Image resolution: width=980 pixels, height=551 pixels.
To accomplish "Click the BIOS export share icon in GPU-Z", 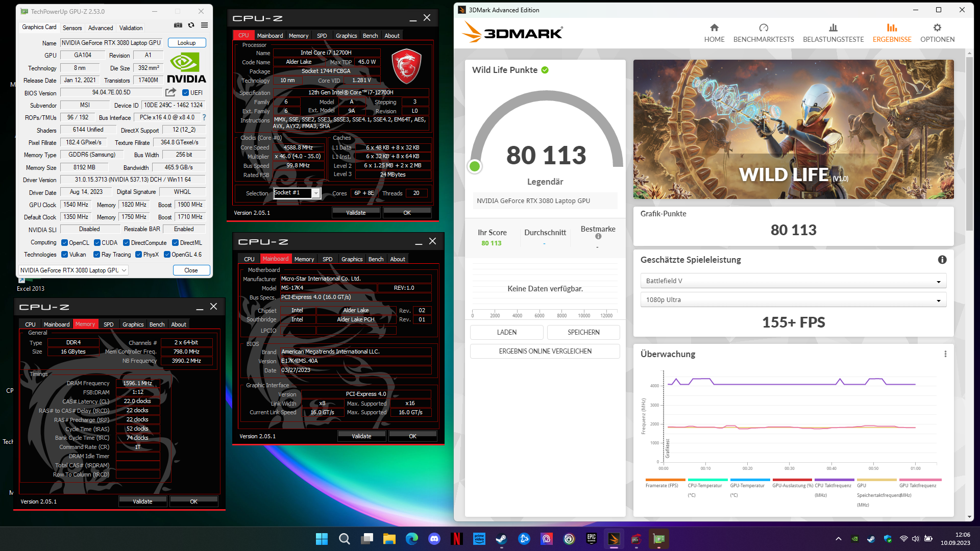I will 170,92.
